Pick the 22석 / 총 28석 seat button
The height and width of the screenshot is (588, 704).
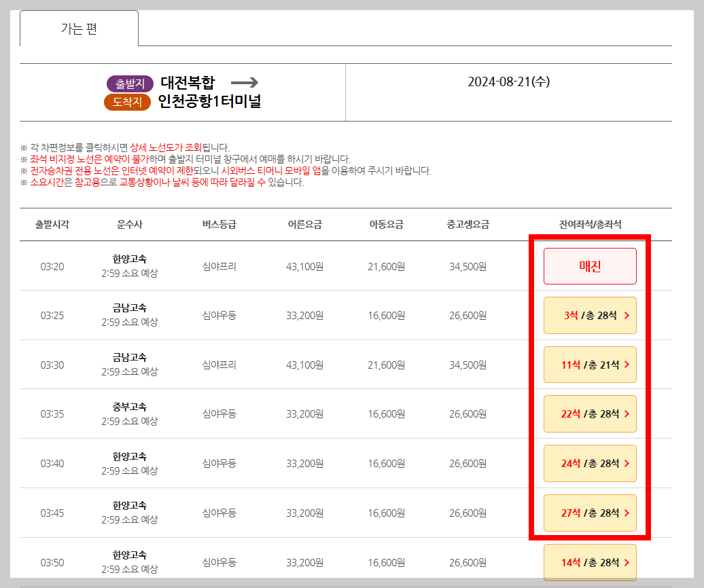pyautogui.click(x=590, y=414)
